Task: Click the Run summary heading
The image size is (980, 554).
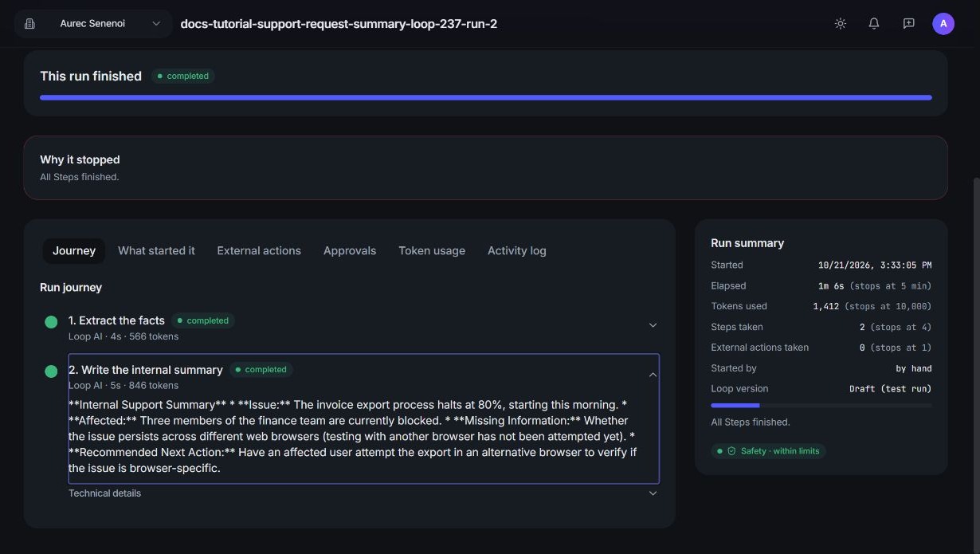Action: click(x=747, y=243)
